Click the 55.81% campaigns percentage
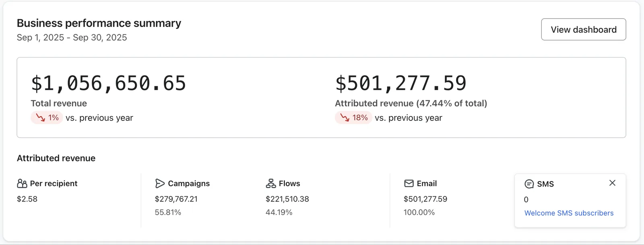Screen dimensions: 644x245 (x=168, y=212)
